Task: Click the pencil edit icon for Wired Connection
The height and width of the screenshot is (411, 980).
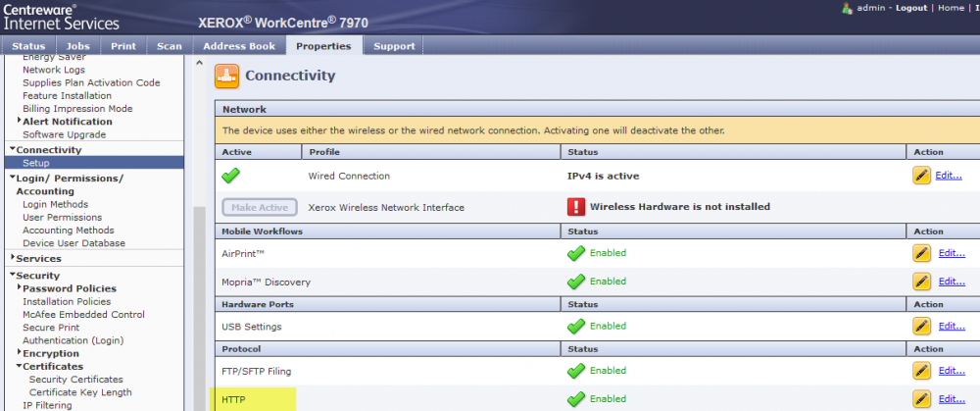Action: (x=921, y=176)
